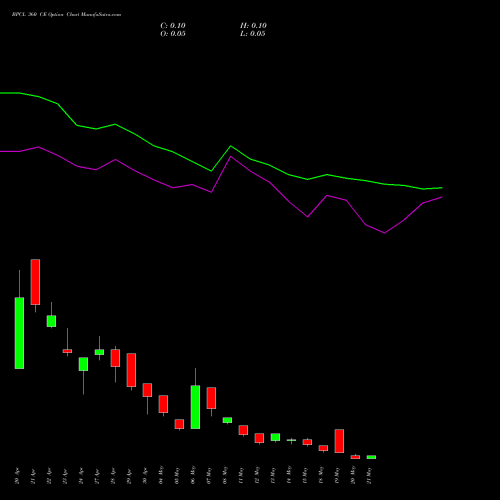Click the last green candle for 21 May

click(x=371, y=457)
